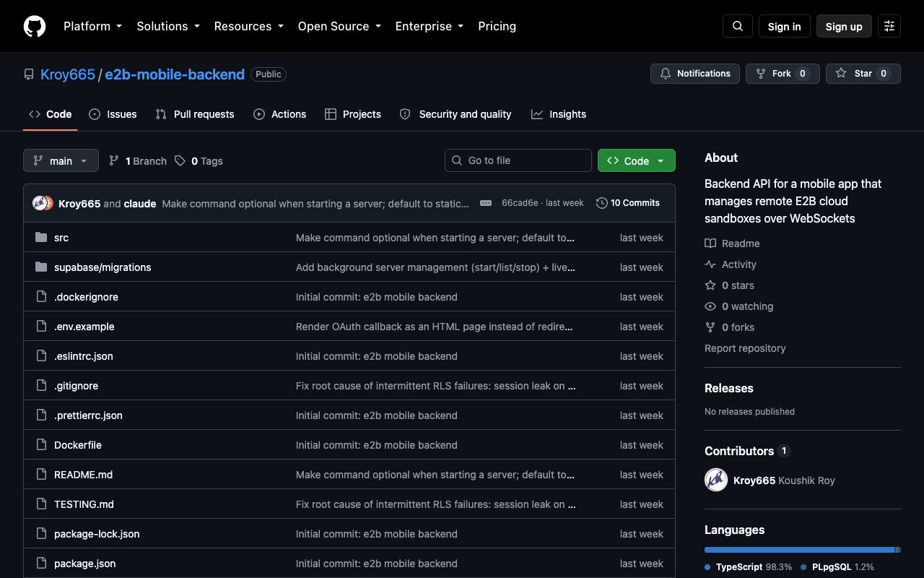
Task: Click the src folder icon
Action: [x=41, y=238]
